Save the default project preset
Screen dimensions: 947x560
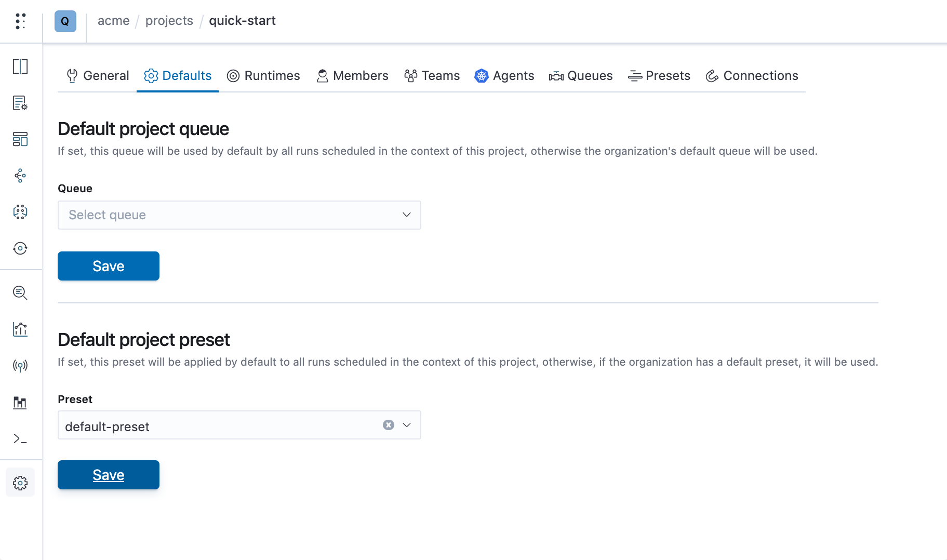click(109, 475)
